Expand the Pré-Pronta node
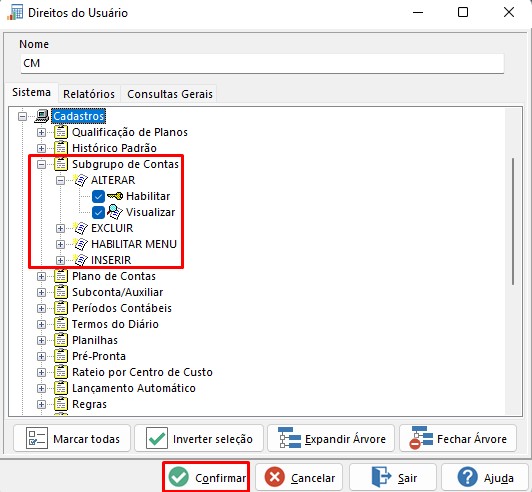The width and height of the screenshot is (532, 492). coord(41,356)
